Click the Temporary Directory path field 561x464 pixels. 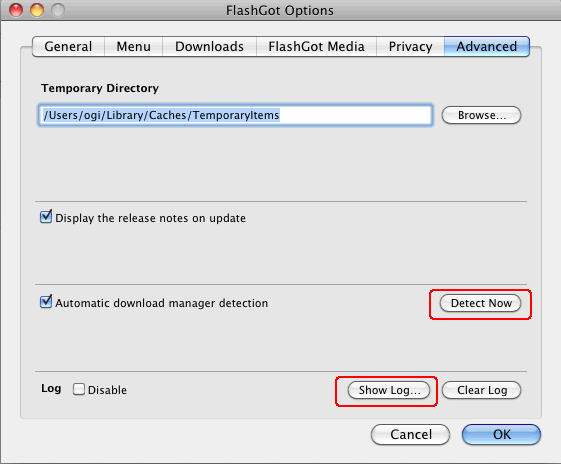pyautogui.click(x=235, y=115)
